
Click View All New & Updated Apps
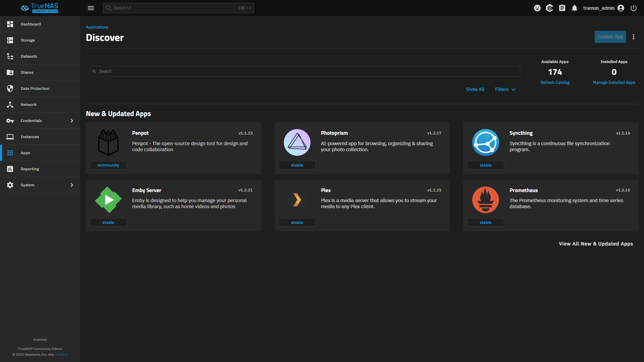click(596, 244)
